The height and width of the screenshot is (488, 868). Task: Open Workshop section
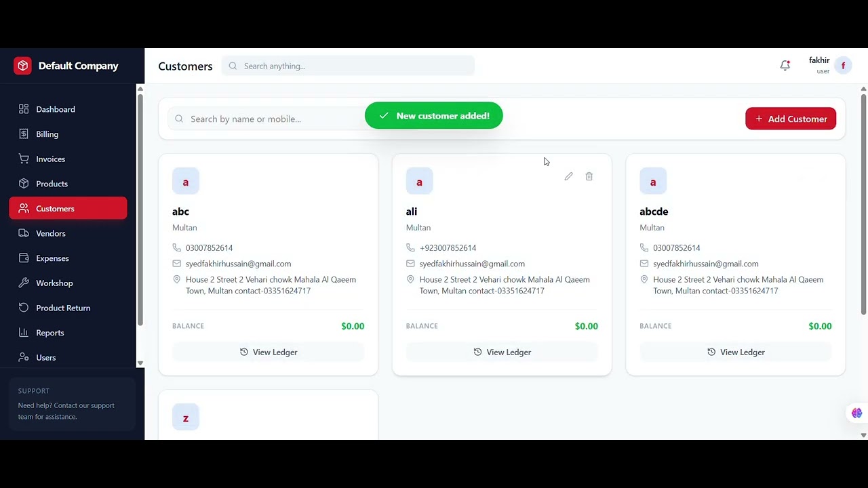[x=68, y=283]
